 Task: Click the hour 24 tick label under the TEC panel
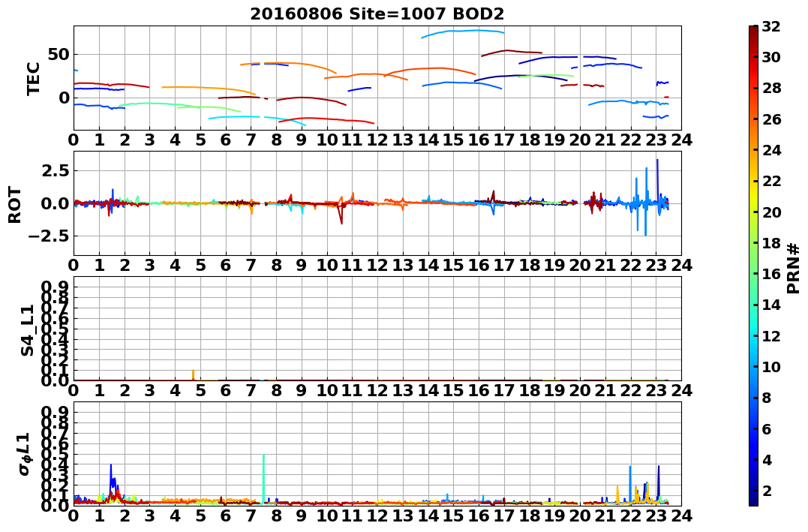click(682, 140)
